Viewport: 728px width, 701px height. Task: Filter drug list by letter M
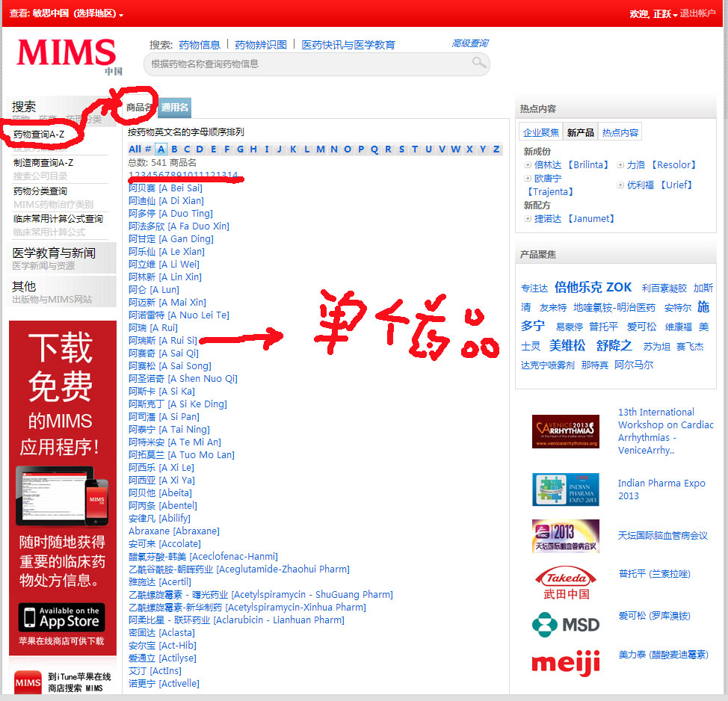click(321, 149)
